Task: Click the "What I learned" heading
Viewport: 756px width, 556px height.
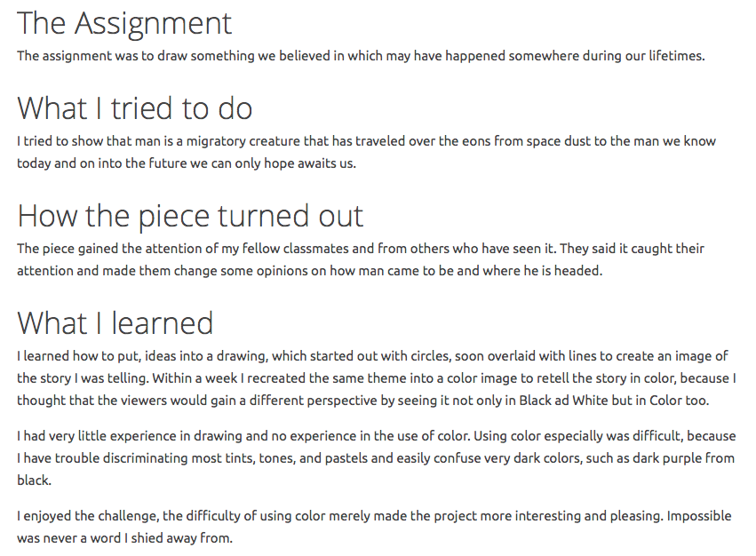Action: [115, 323]
